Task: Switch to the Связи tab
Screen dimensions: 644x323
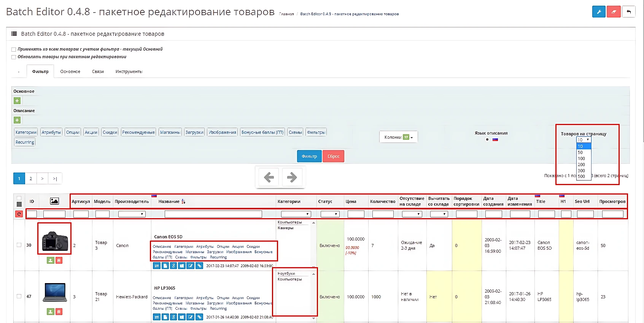Action: (98, 71)
